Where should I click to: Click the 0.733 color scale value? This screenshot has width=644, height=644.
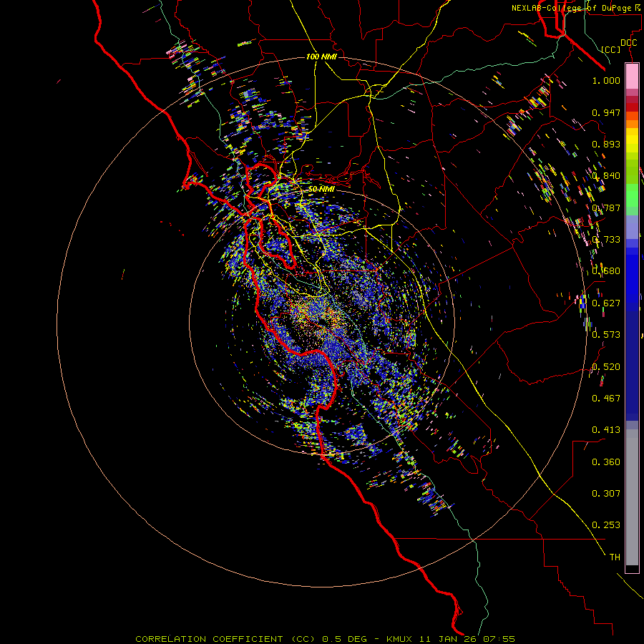[x=606, y=240]
